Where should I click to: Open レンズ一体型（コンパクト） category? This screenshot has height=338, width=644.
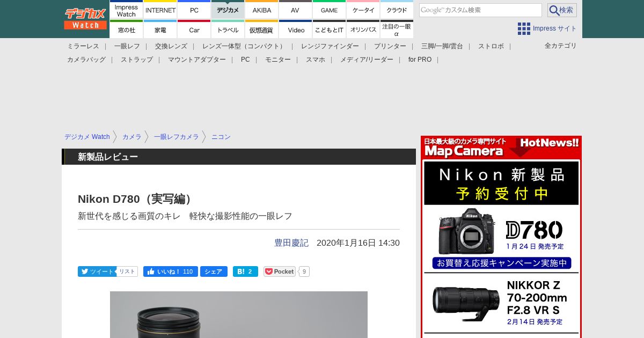[x=244, y=46]
